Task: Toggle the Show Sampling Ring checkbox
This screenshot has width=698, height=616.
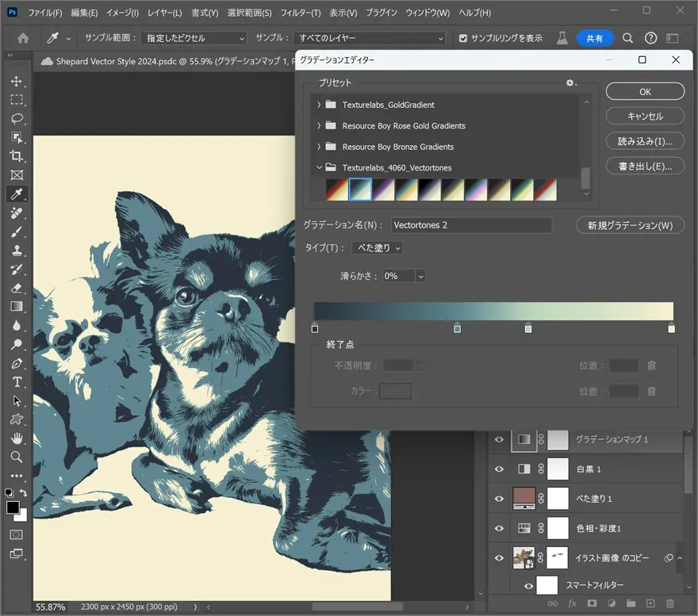Action: coord(464,38)
